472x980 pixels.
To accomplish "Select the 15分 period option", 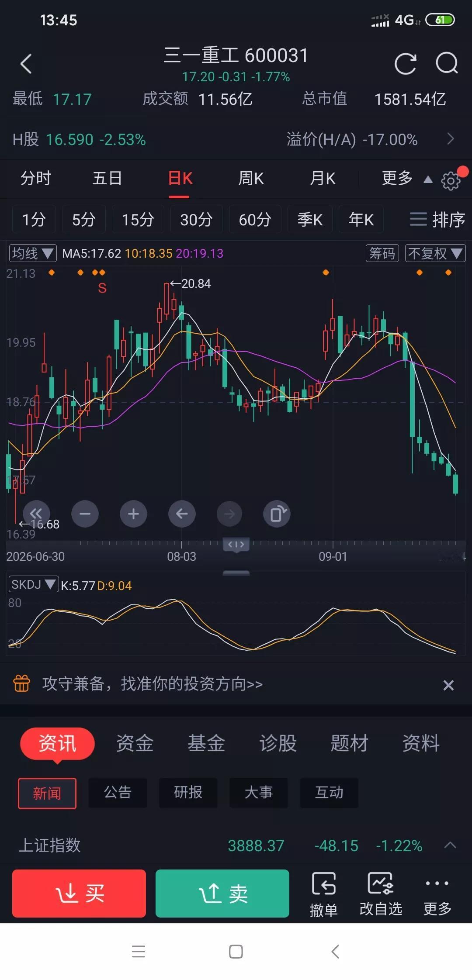I will click(138, 219).
